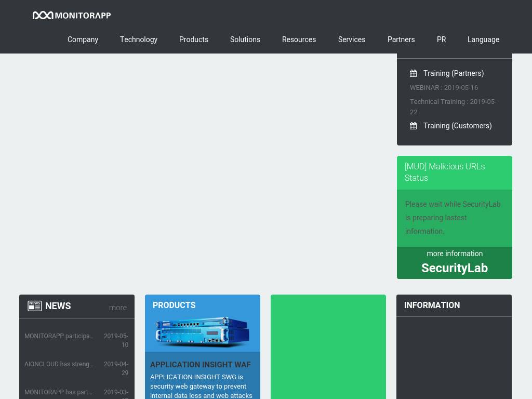The height and width of the screenshot is (399, 532).
Task: Expand the Solutions navigation menu
Action: (x=245, y=39)
